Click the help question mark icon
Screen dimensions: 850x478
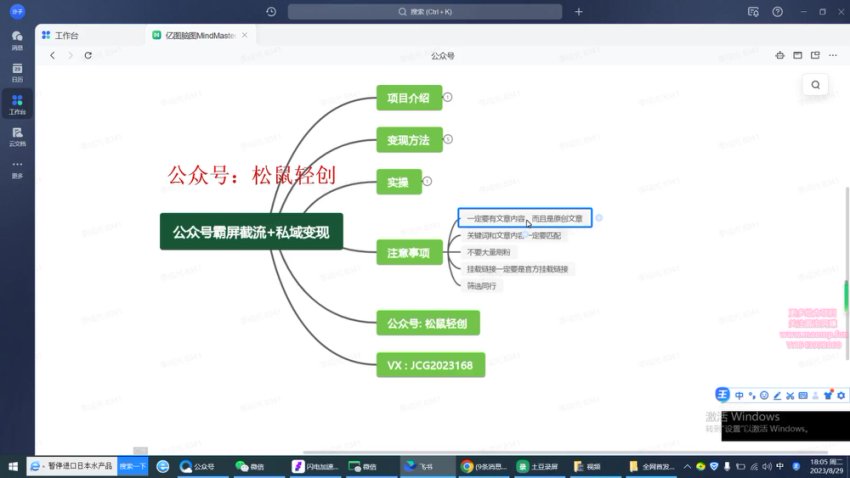point(778,11)
